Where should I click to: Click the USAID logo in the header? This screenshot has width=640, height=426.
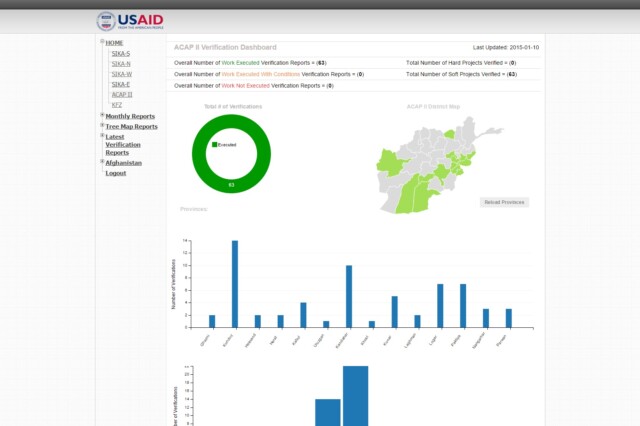[130, 21]
